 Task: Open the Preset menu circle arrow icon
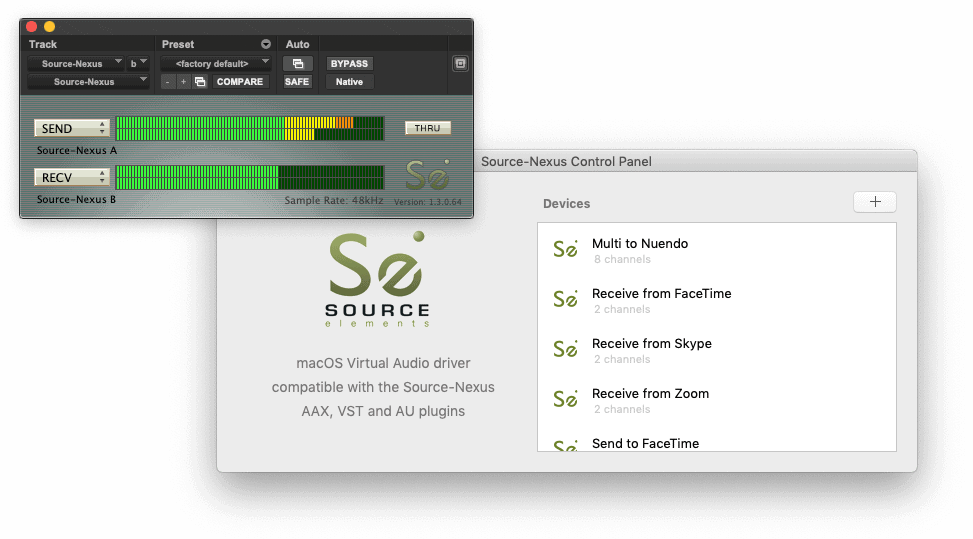point(266,44)
